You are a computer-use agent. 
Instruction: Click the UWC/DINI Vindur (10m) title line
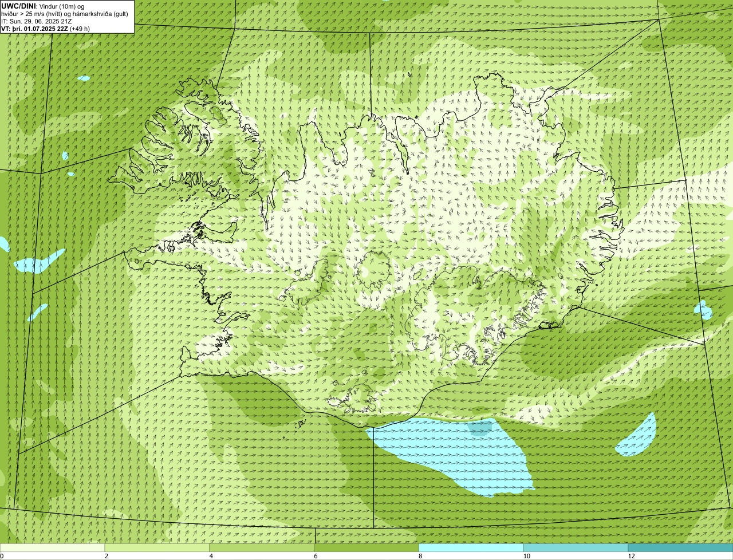pos(43,6)
